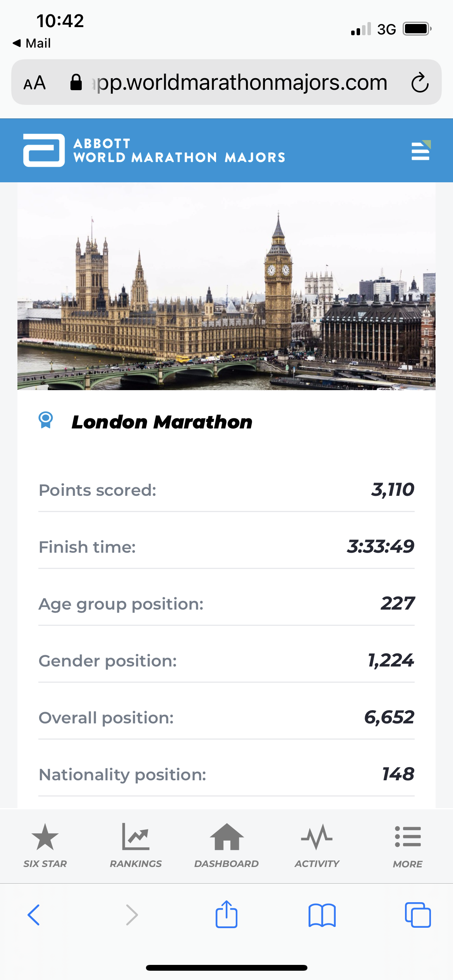Open the hamburger menu in header

[x=420, y=151]
